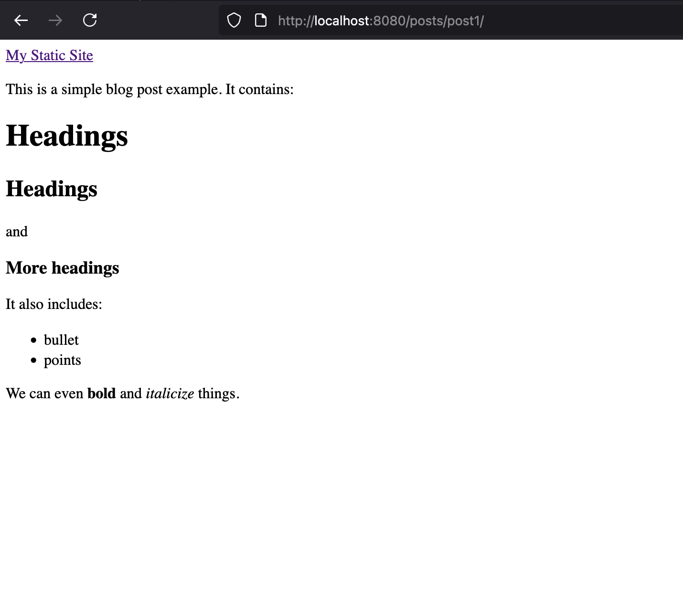Click the standalone 'and' paragraph
The width and height of the screenshot is (683, 616).
click(x=17, y=232)
